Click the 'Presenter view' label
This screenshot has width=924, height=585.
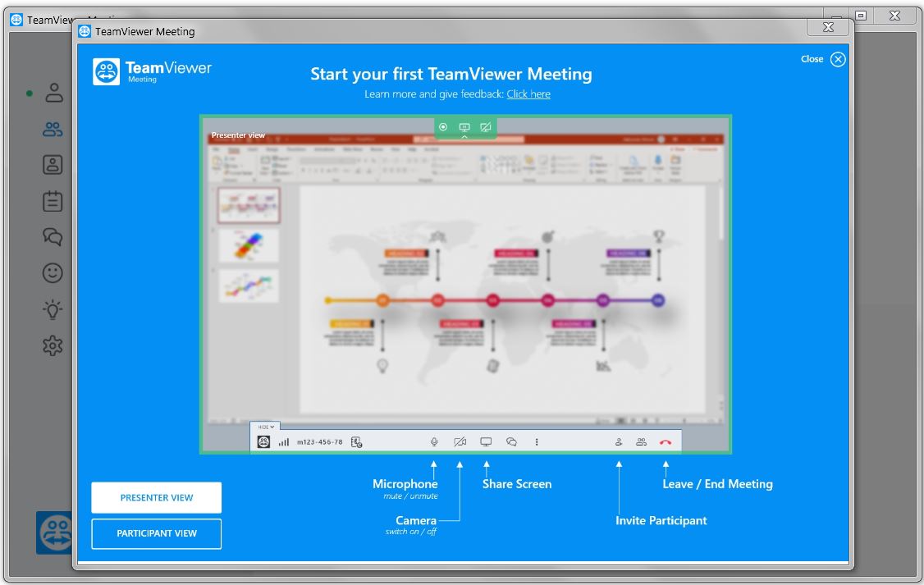point(238,135)
